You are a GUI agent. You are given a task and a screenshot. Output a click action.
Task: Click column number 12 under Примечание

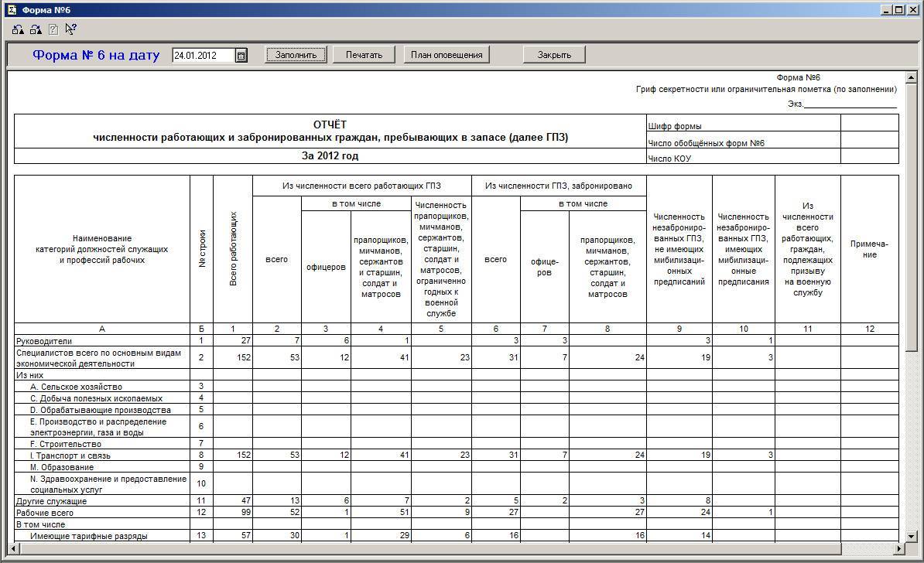(x=869, y=329)
